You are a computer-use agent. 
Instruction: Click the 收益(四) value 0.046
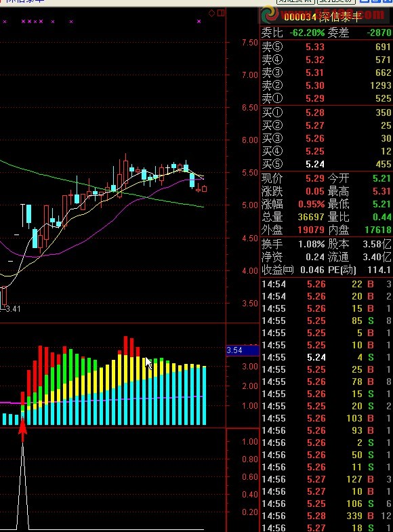tap(312, 270)
